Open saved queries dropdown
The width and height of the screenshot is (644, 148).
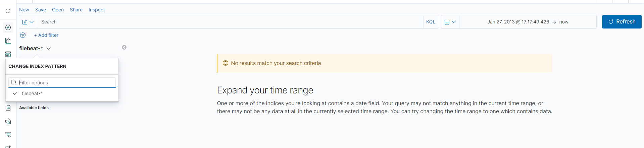[x=28, y=22]
